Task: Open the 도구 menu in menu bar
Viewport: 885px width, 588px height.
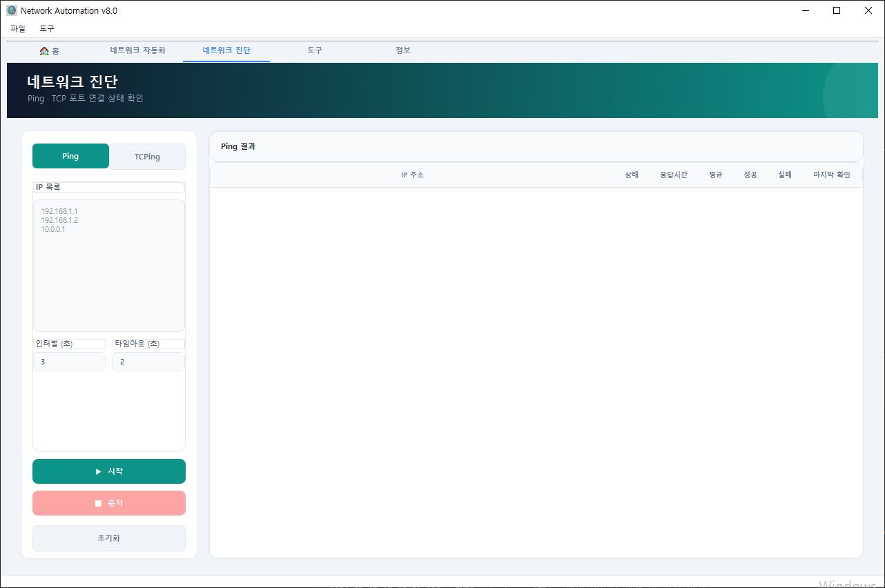Action: click(47, 29)
